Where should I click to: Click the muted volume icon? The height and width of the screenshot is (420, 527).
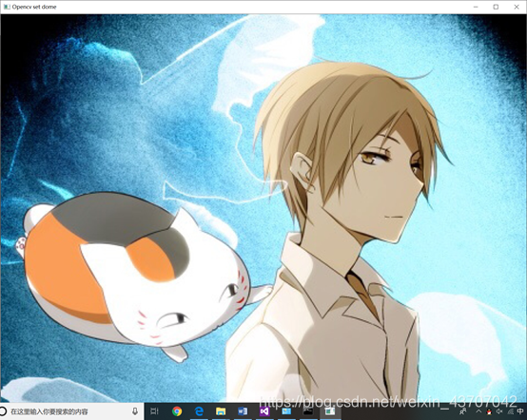[499, 411]
